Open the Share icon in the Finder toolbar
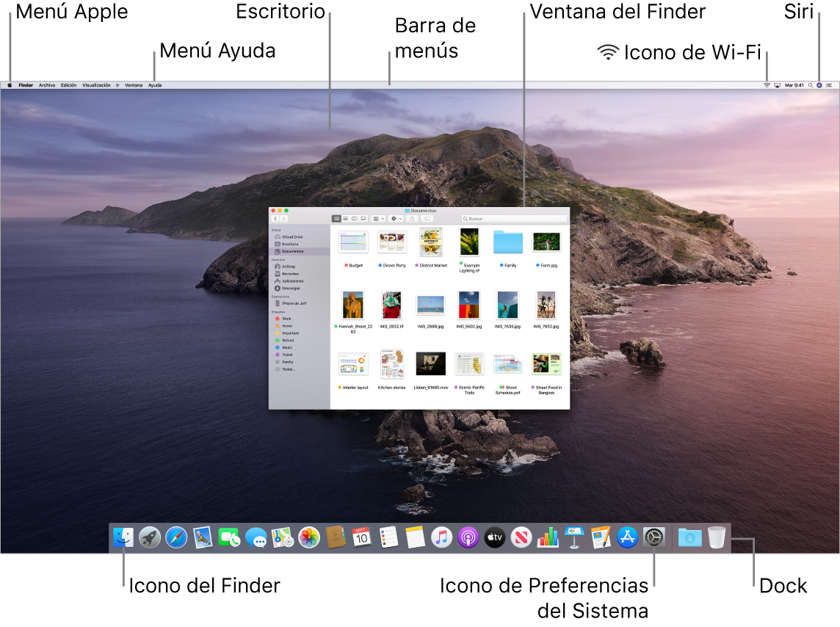The height and width of the screenshot is (627, 840). click(412, 218)
